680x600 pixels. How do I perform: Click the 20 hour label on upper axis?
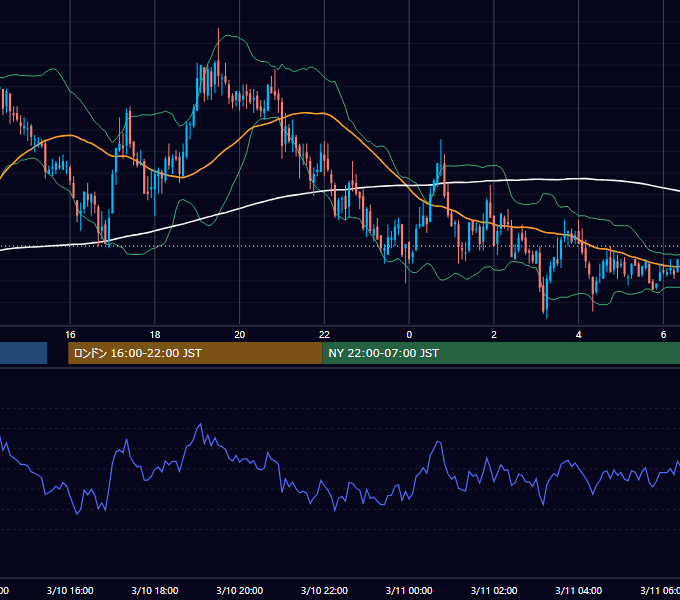(x=239, y=335)
